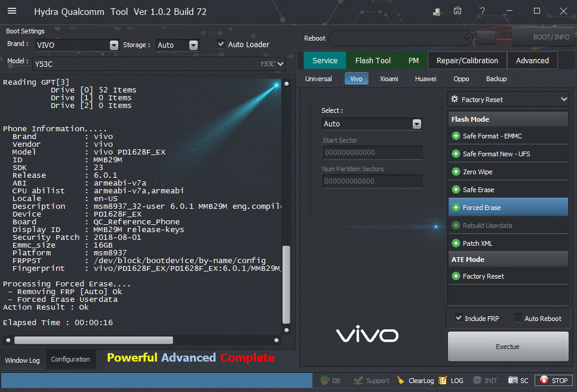
Task: Click the vertical scrollbar thumb of the log
Action: (286, 285)
